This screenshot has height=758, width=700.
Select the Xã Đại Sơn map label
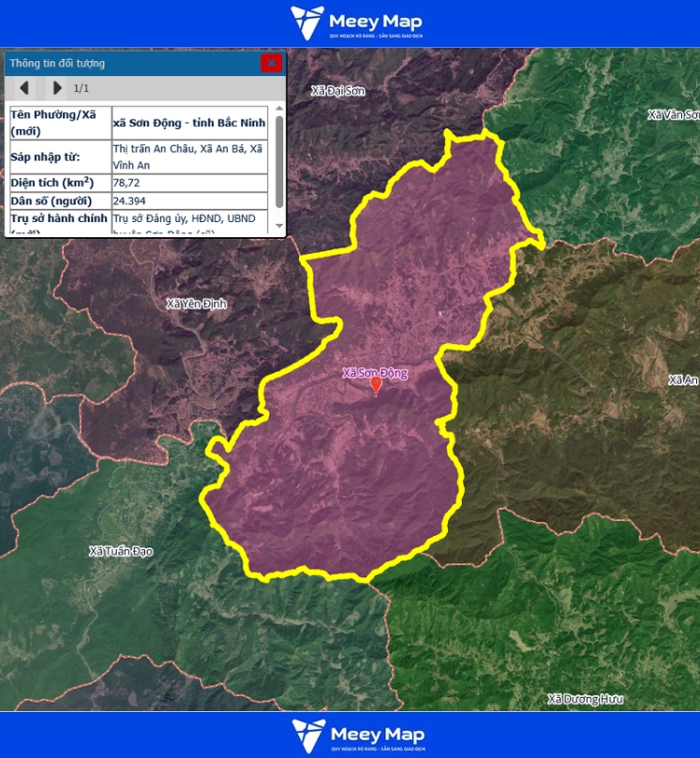coord(337,91)
